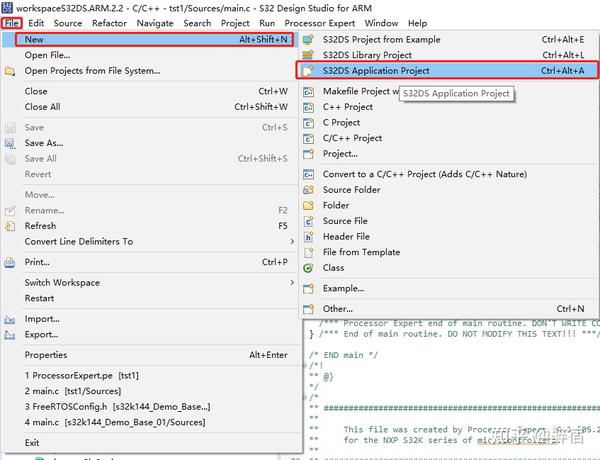Click the Class icon in submenu
Viewport: 600px width, 460px height.
click(308, 268)
